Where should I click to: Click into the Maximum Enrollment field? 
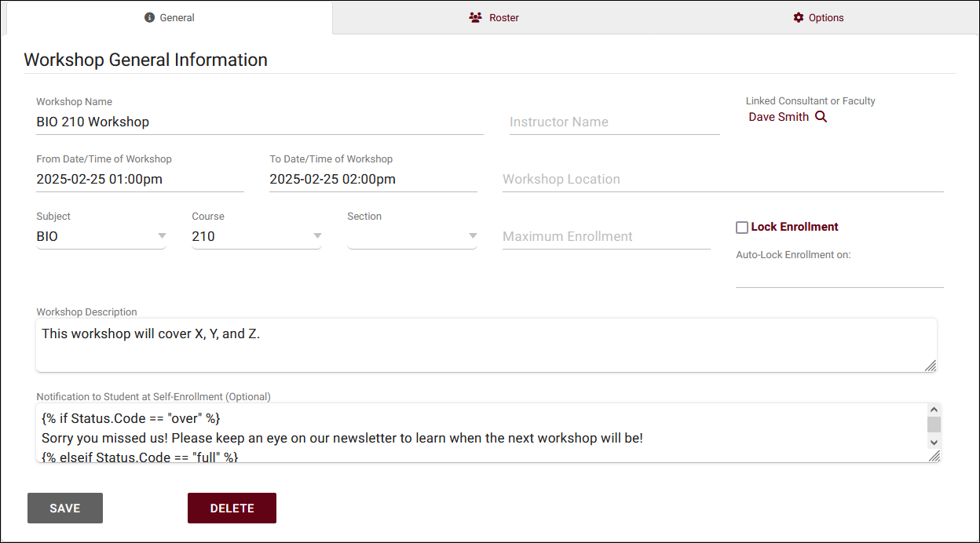(606, 236)
